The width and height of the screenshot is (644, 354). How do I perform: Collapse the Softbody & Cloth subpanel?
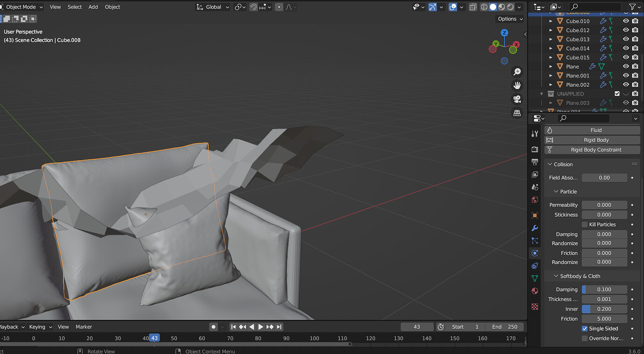pyautogui.click(x=577, y=276)
